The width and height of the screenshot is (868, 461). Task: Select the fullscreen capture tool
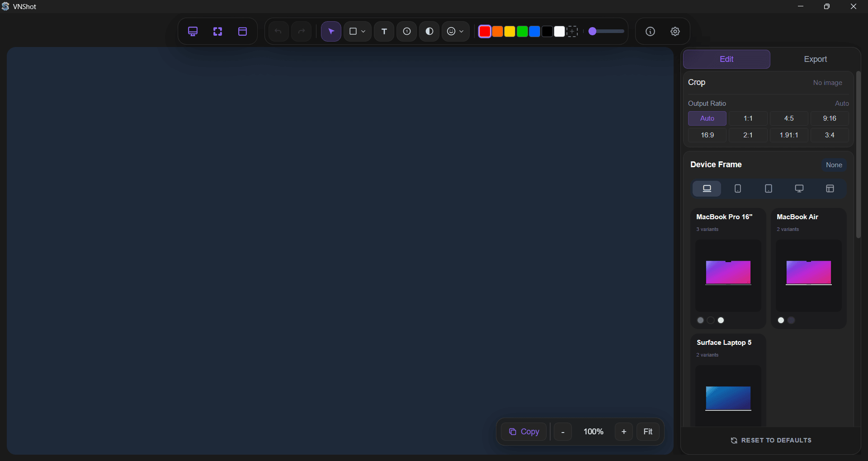(217, 31)
